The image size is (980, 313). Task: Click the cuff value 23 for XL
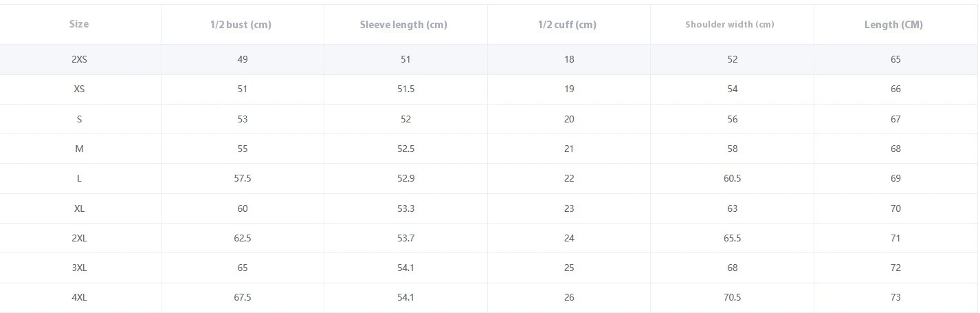(569, 208)
